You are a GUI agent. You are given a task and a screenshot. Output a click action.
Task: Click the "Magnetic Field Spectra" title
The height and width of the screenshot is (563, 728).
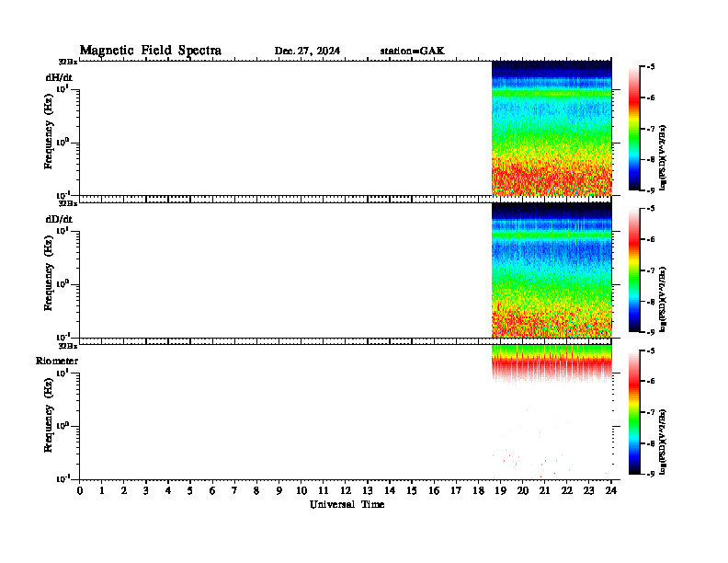click(151, 51)
